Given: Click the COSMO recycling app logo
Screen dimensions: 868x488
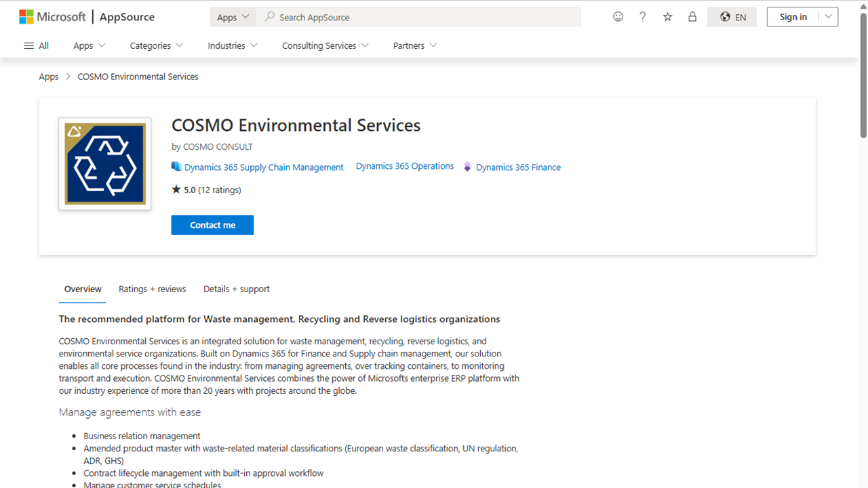Looking at the screenshot, I should point(104,163).
